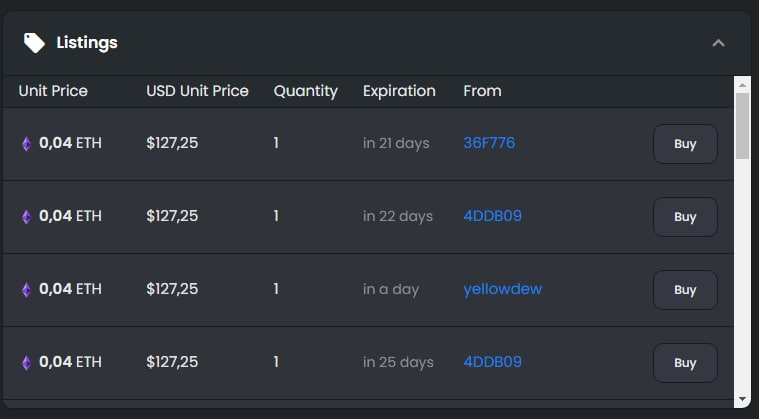Click the Listings panel title
The width and height of the screenshot is (759, 419).
[x=87, y=43]
